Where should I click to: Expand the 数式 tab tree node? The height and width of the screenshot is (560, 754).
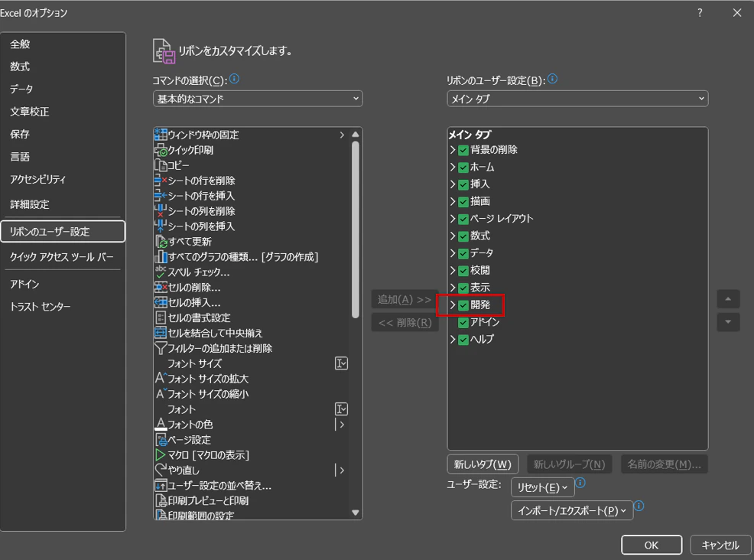453,236
